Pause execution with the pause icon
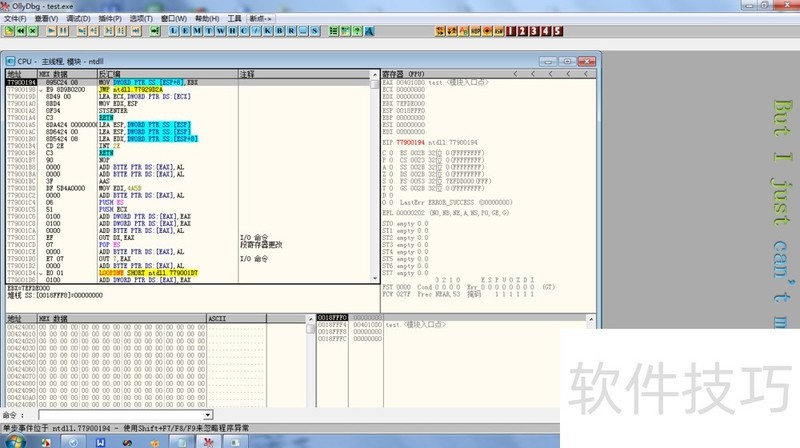800x448 pixels. [63, 31]
